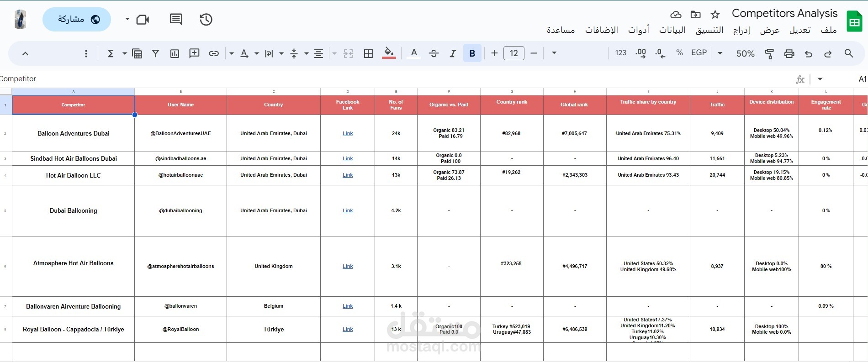The height and width of the screenshot is (362, 868).
Task: Collapse the toolbar header with chevron
Action: click(25, 53)
